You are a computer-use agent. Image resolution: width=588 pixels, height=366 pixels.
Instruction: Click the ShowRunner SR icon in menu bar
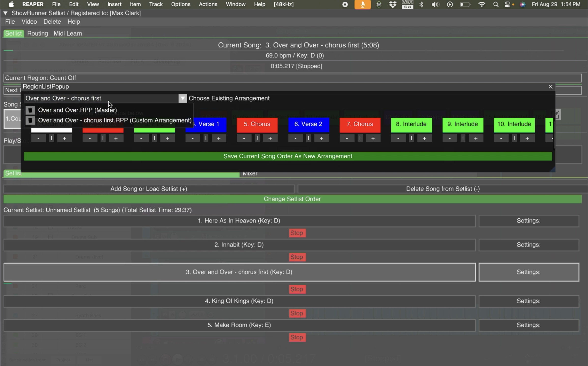378,4
